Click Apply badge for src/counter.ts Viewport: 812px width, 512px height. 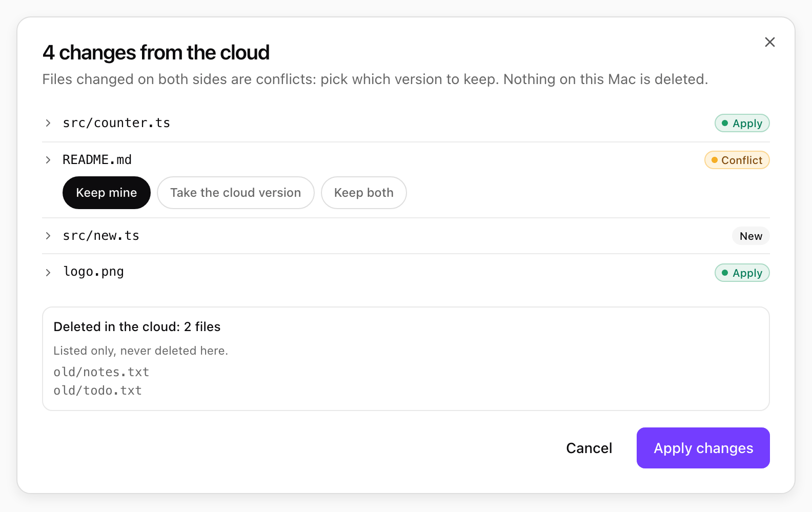742,123
